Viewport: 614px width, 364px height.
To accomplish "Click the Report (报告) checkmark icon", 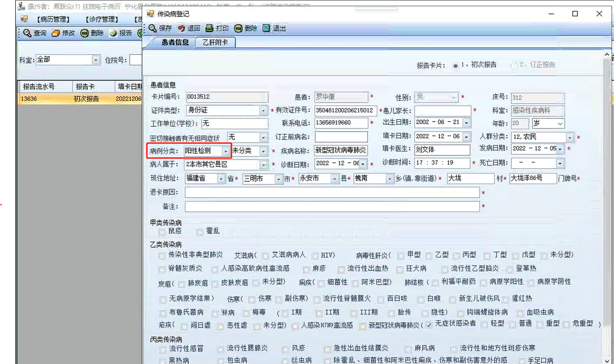I will 113,33.
